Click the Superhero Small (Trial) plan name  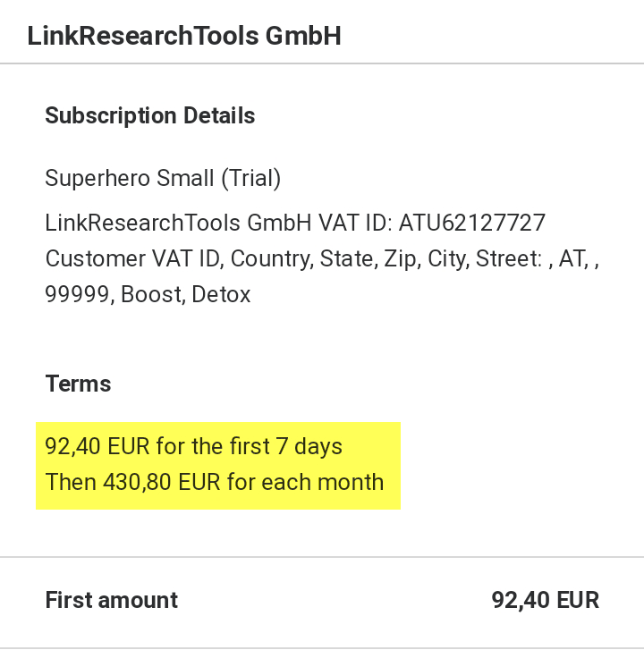click(163, 179)
